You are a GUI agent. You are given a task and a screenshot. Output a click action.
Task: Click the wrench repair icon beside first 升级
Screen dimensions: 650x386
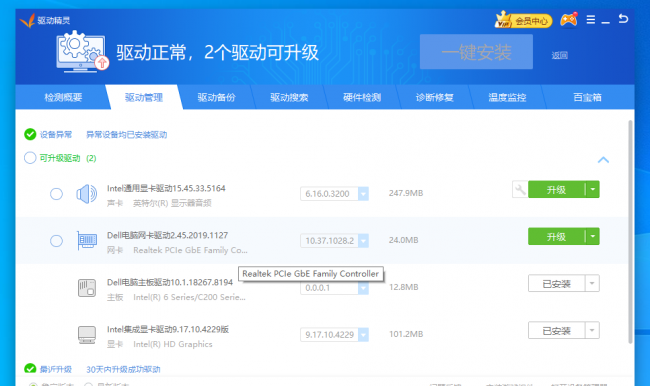tap(520, 189)
